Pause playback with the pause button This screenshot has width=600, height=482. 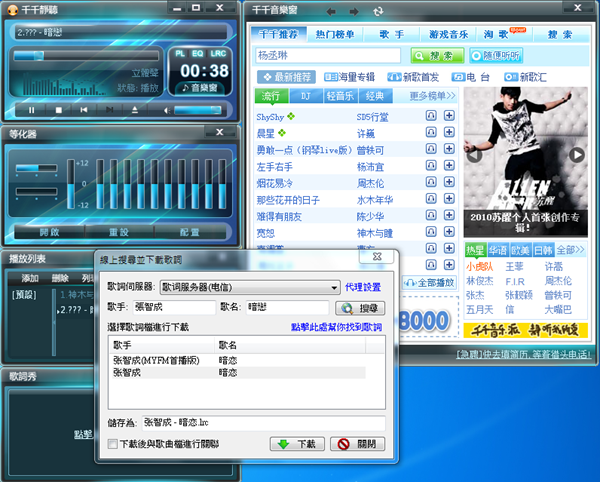32,109
